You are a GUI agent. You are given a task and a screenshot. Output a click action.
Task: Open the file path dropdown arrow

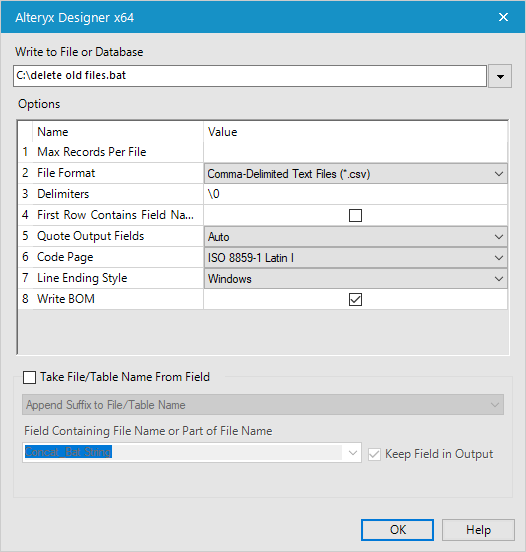[500, 76]
